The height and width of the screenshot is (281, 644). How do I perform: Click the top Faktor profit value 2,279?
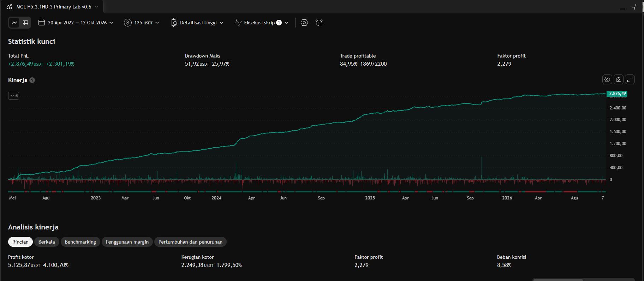(x=504, y=64)
